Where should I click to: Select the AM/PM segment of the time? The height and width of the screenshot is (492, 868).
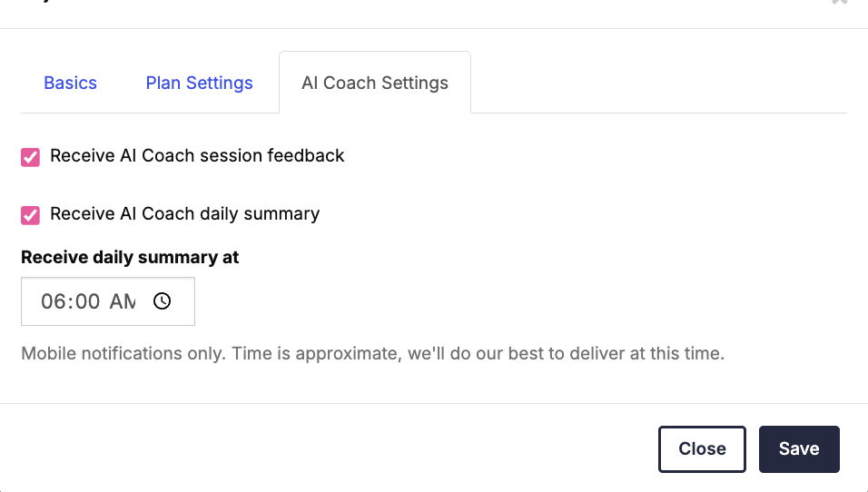pos(122,301)
